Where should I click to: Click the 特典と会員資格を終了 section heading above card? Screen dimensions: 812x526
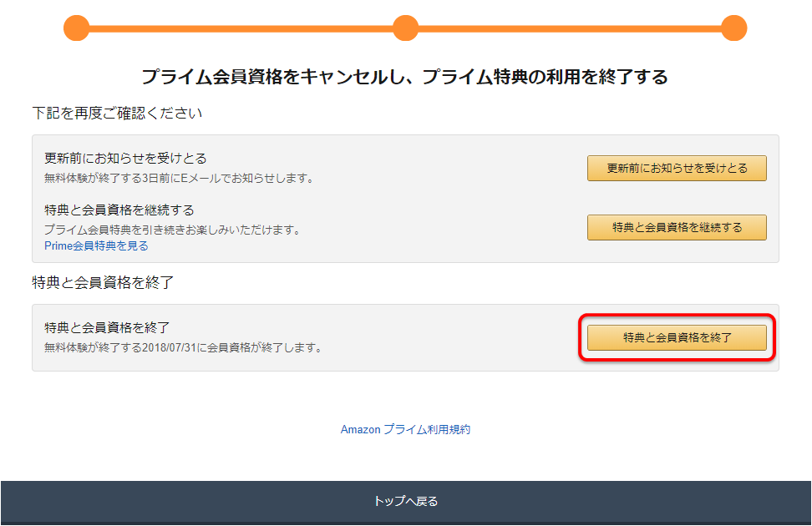pyautogui.click(x=103, y=282)
